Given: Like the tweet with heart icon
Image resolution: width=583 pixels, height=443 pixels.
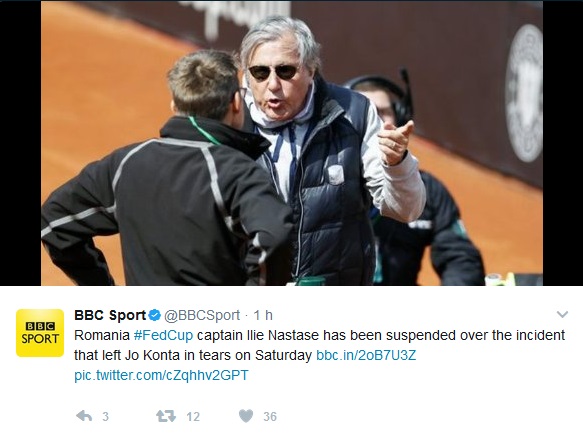Looking at the screenshot, I should pos(246,416).
